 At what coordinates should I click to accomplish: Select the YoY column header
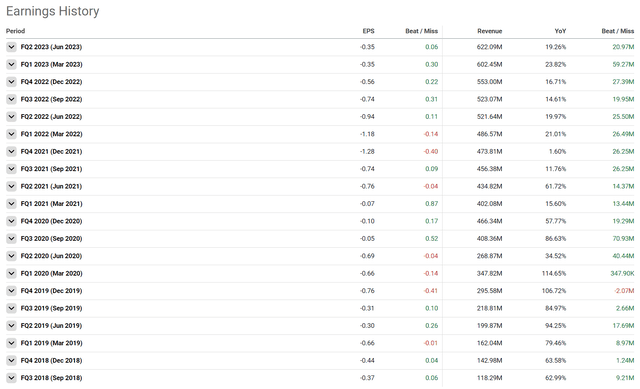(560, 31)
